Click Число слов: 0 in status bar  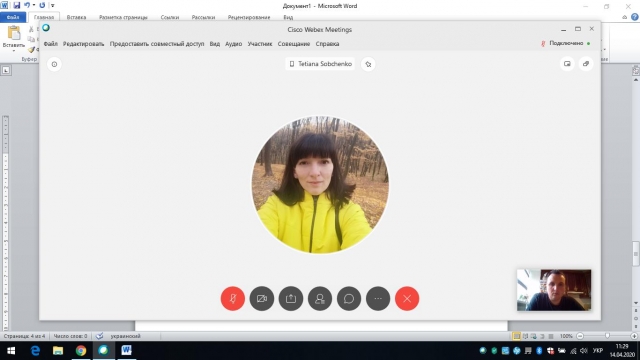[x=71, y=336]
